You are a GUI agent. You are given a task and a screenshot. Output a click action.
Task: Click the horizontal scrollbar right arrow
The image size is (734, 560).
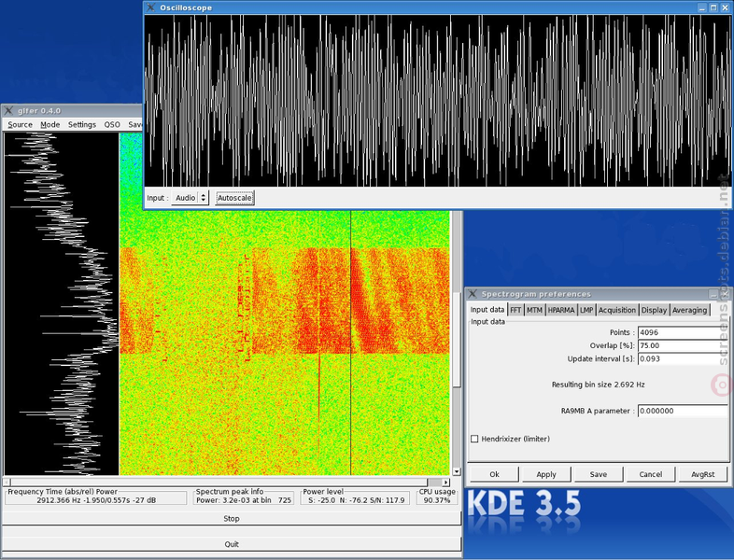pos(446,482)
